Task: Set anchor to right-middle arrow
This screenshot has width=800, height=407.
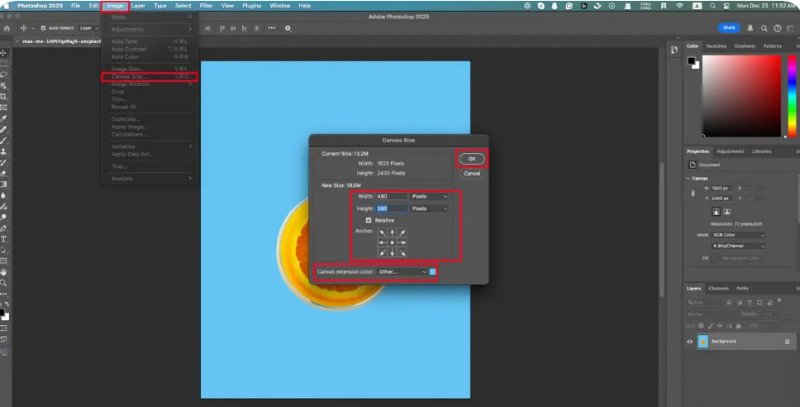Action: coord(402,243)
